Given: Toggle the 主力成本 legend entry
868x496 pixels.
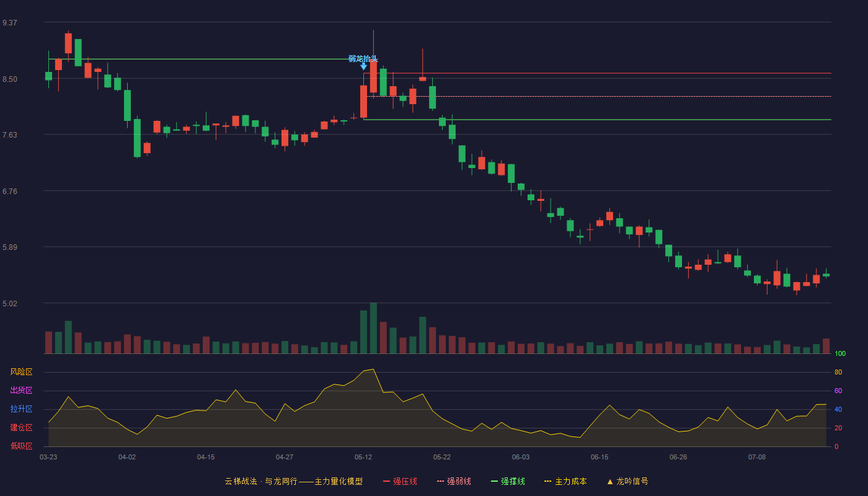Looking at the screenshot, I should [565, 481].
